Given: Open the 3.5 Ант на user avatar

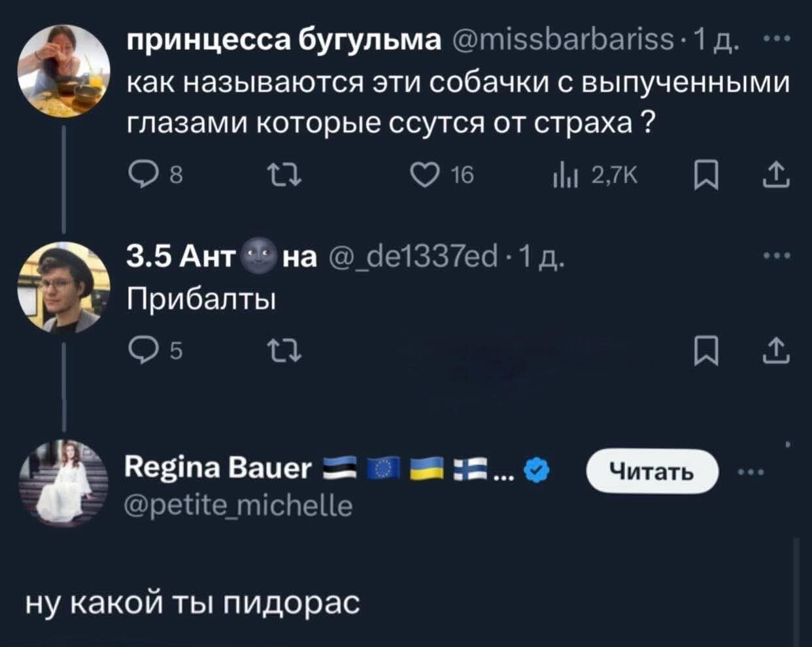Looking at the screenshot, I should [63, 286].
